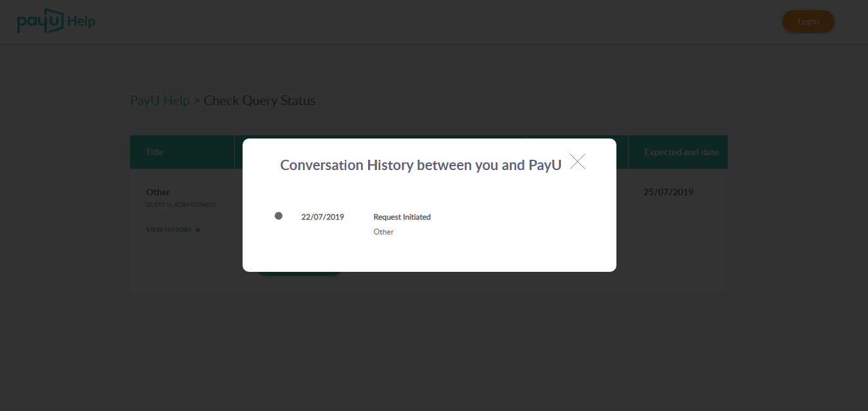The height and width of the screenshot is (411, 868).
Task: Click the breadcrumb separator arrow
Action: [x=197, y=101]
